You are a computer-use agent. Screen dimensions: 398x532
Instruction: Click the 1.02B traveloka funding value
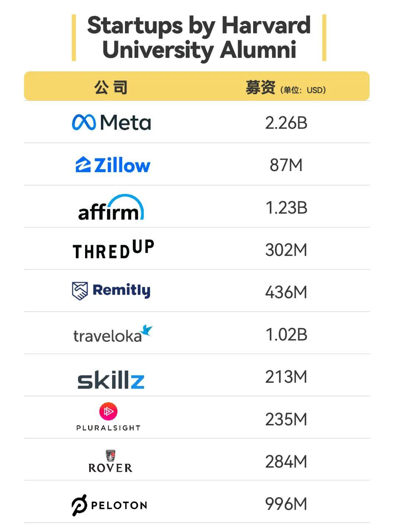click(286, 334)
